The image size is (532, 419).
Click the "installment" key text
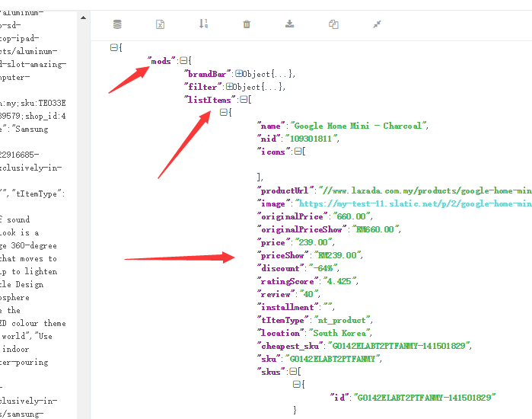coord(288,307)
